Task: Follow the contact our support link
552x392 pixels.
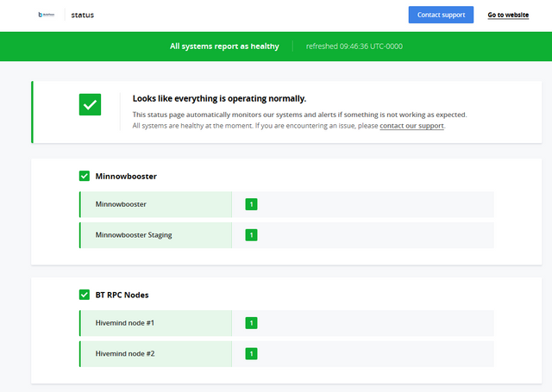Action: click(x=411, y=126)
